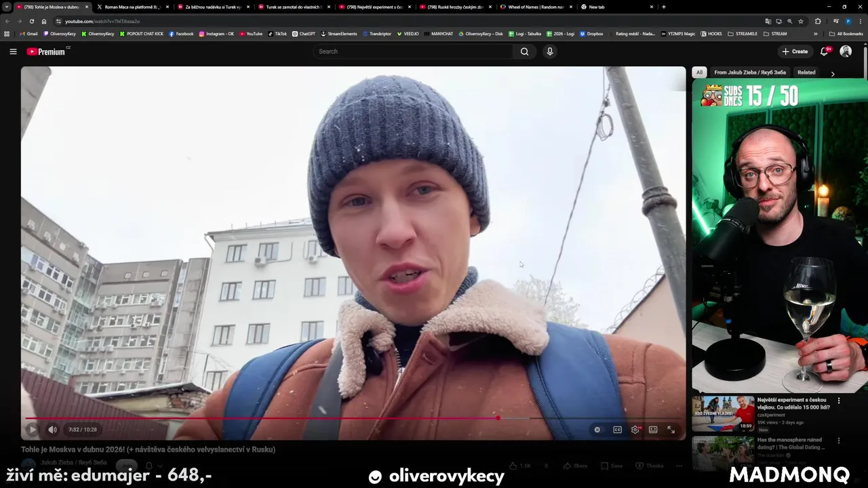Select the Related filter chip
Viewport: 868px width, 488px height.
tap(806, 73)
